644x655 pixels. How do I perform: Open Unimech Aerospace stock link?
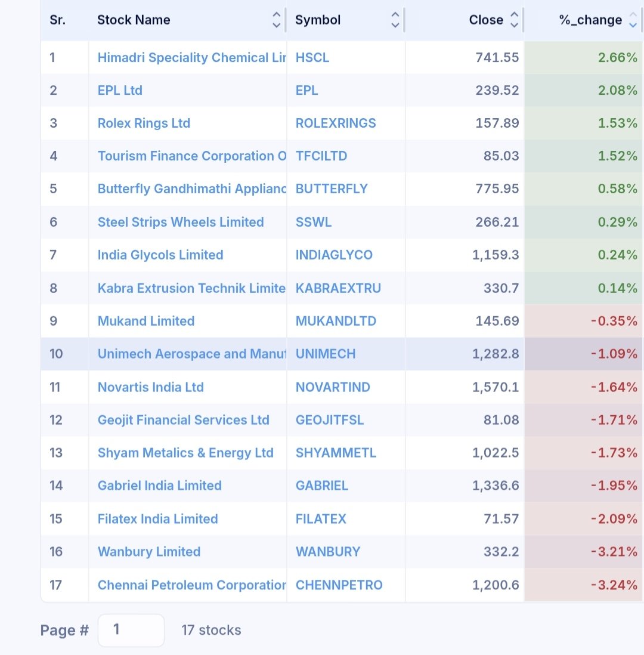point(191,354)
